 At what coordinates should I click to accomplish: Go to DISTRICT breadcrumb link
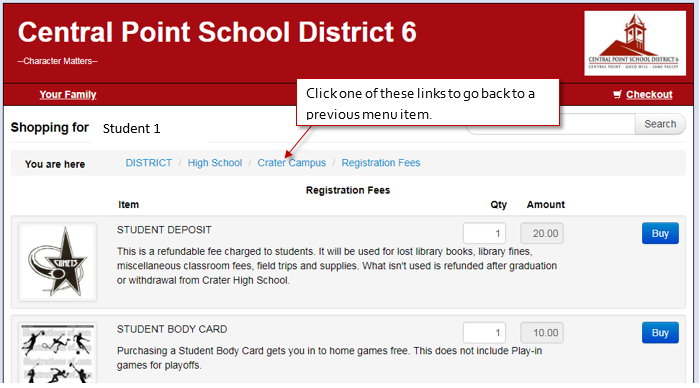[x=149, y=163]
